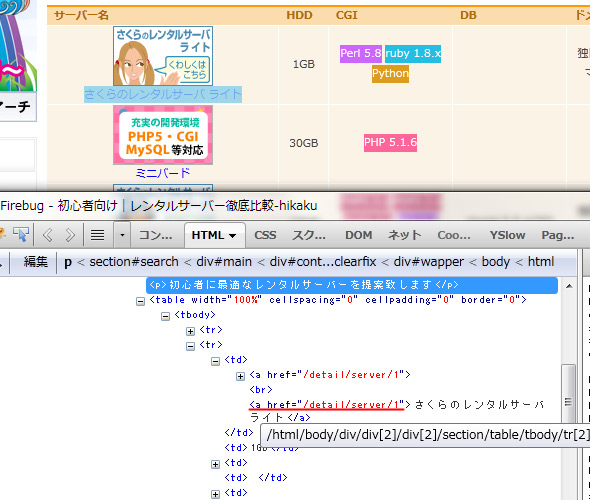
Task: Expand the last visible td node
Action: (x=216, y=495)
